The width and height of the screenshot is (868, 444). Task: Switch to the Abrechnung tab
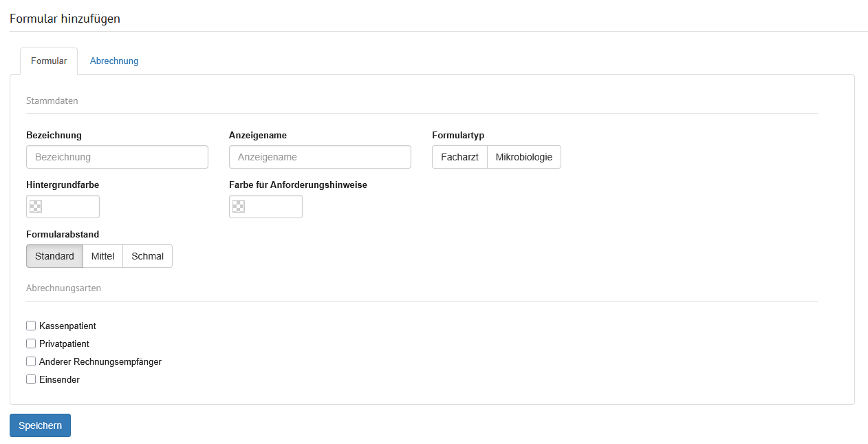click(114, 61)
